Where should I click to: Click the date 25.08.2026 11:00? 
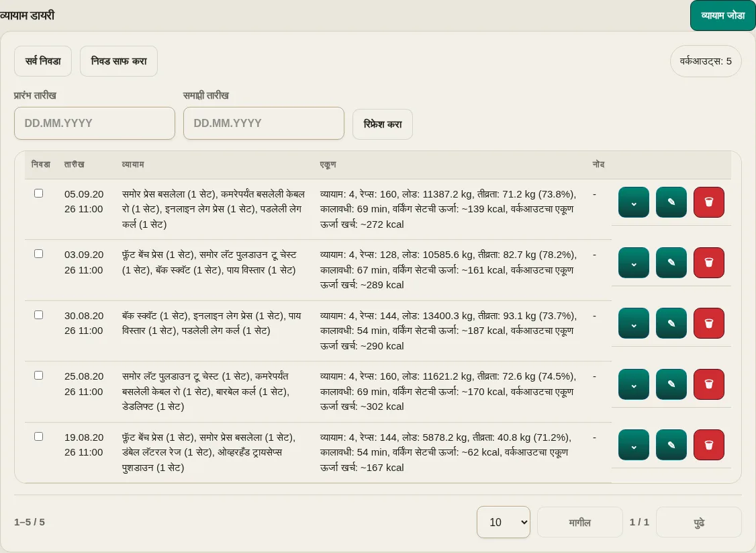(84, 384)
